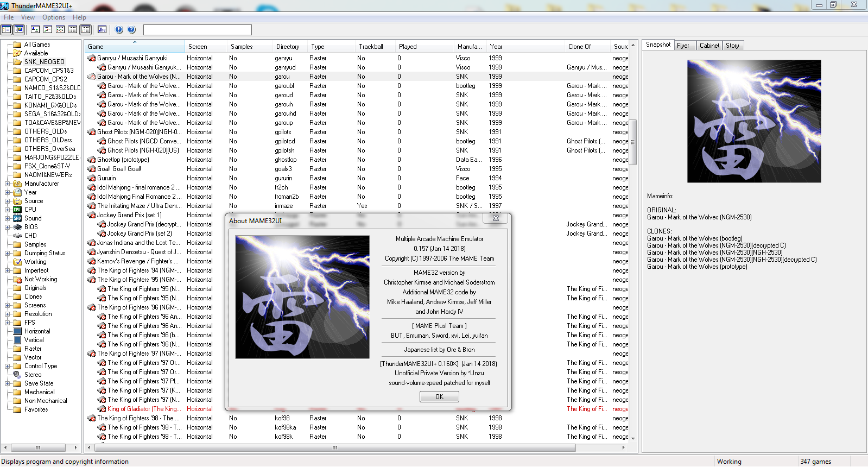Close the About MAME32UI dialog
The image size is (868, 467).
pos(496,218)
